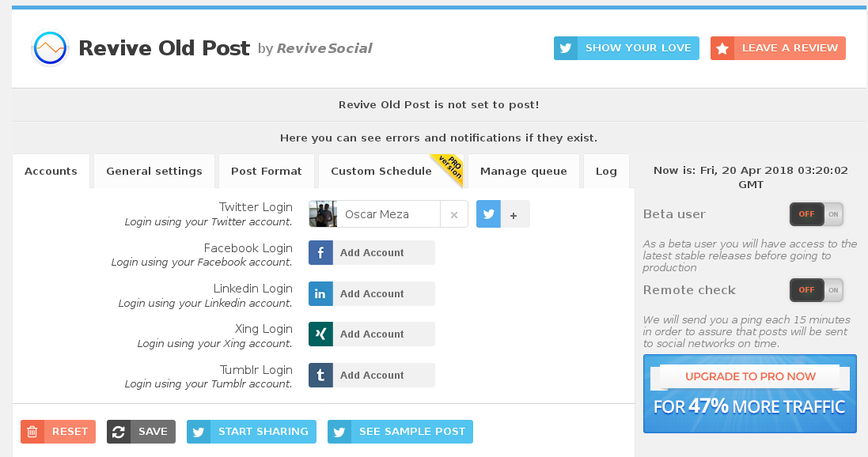868x457 pixels.
Task: Click the star icon on Leave a Review
Action: tap(722, 48)
